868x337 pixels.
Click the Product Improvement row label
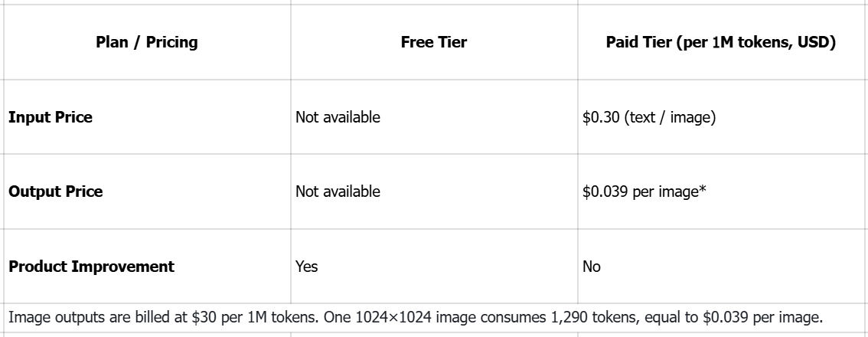91,267
